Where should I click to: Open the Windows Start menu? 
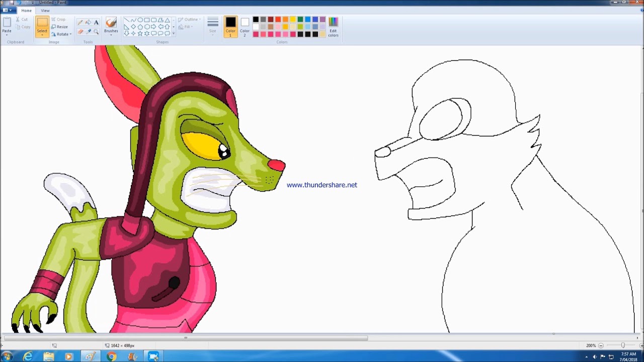pos(7,355)
